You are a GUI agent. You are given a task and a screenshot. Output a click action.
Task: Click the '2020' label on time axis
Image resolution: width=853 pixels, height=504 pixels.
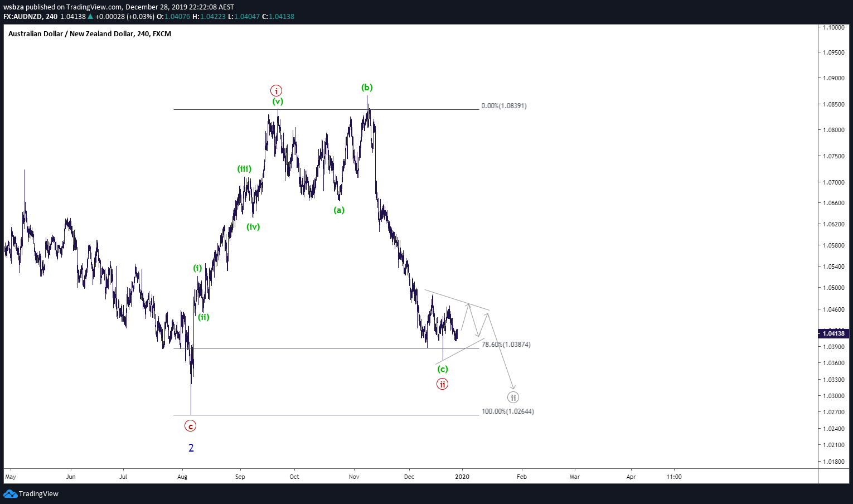pyautogui.click(x=462, y=477)
